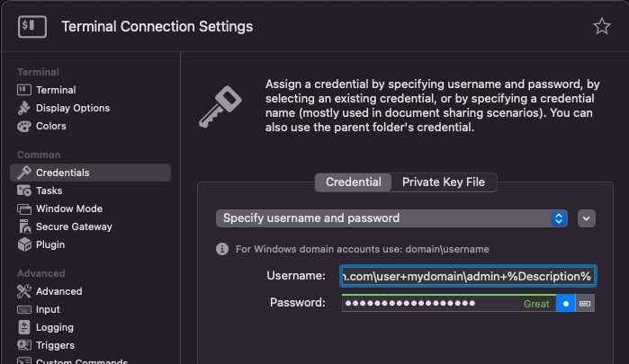Open the 'Specify username and password' dropdown

pos(392,218)
